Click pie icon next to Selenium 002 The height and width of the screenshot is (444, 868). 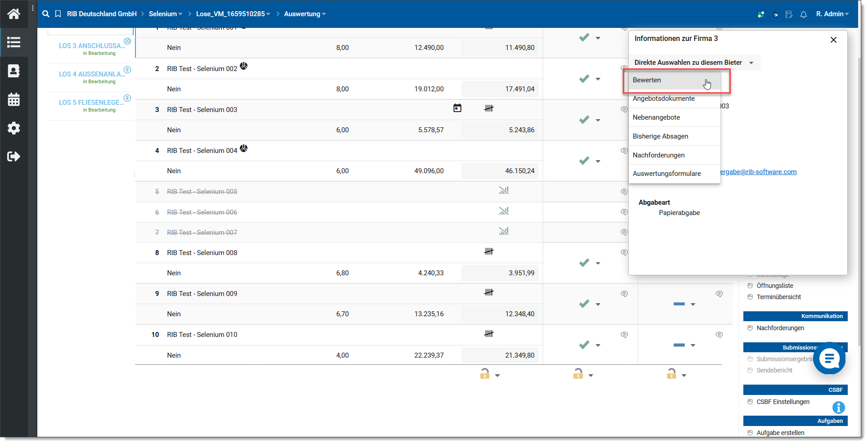coord(243,66)
